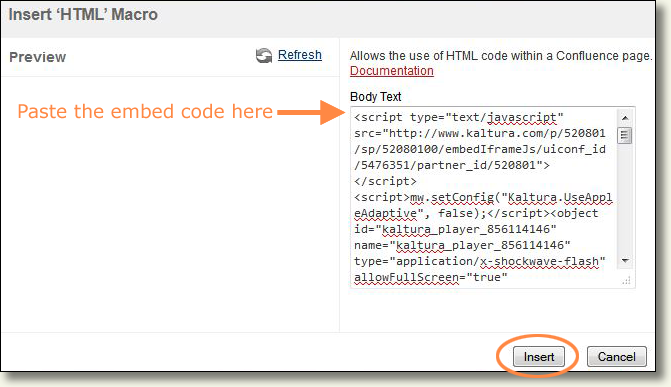Click the Body Text scrollbar up arrow
This screenshot has width=671, height=387.
tap(625, 117)
